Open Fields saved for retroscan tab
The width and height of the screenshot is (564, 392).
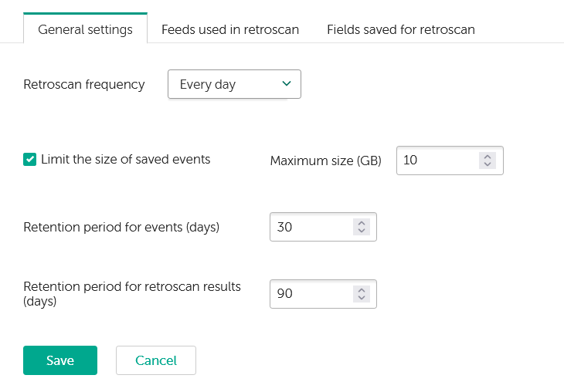pyautogui.click(x=400, y=30)
